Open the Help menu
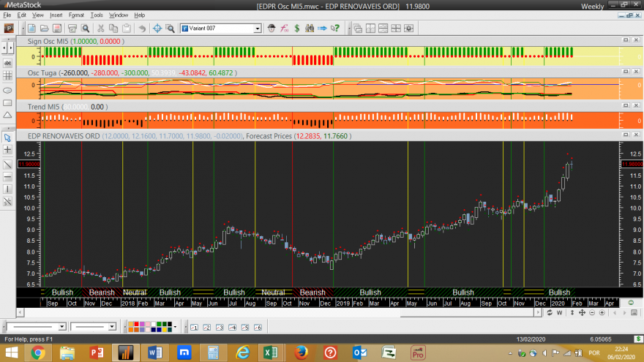This screenshot has width=644, height=362. pyautogui.click(x=139, y=15)
